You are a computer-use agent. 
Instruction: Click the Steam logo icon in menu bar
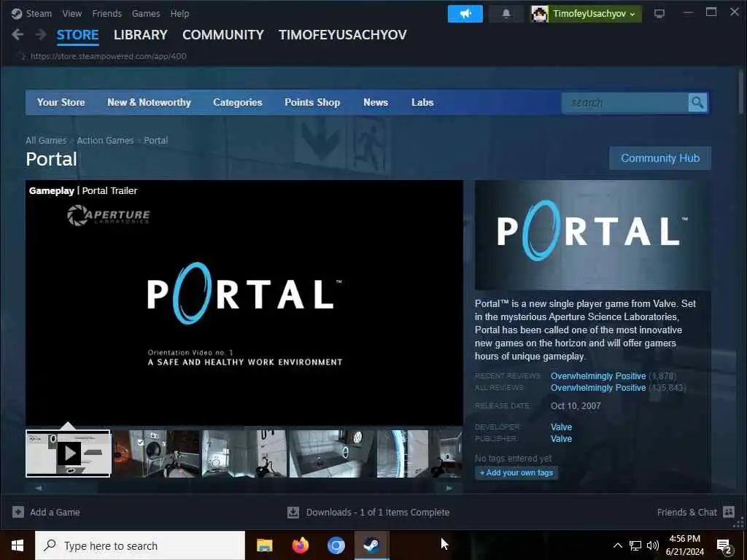coord(17,13)
